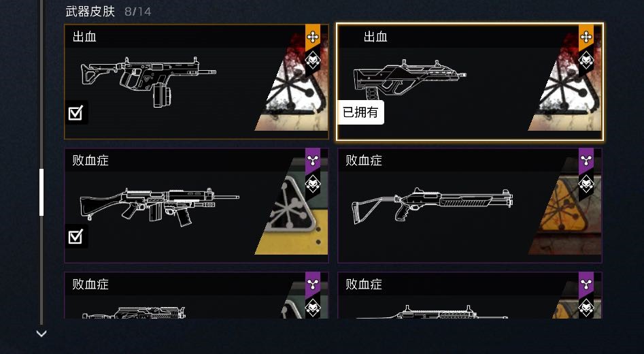Screen dimensions: 644x354
Task: Click purple rarity icon on bottom-left 败血症 card
Action: (x=313, y=285)
